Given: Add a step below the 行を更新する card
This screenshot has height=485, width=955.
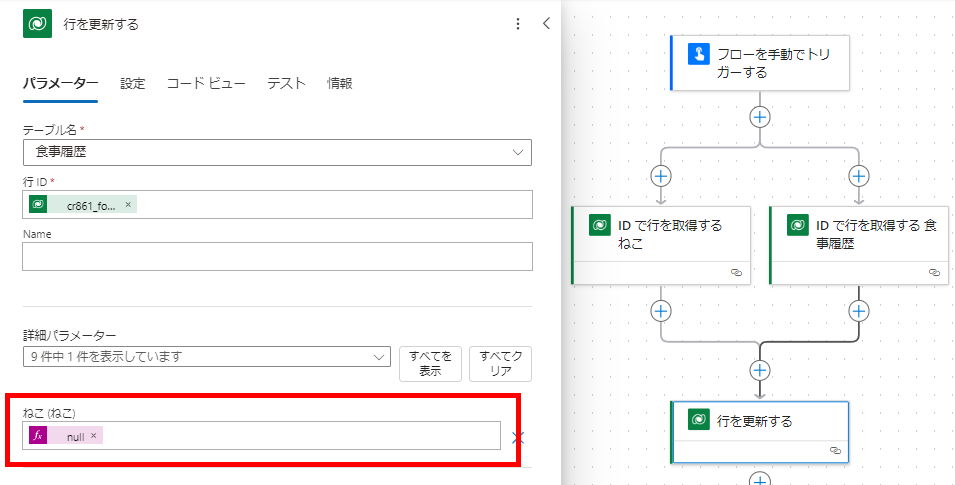Looking at the screenshot, I should 759,480.
